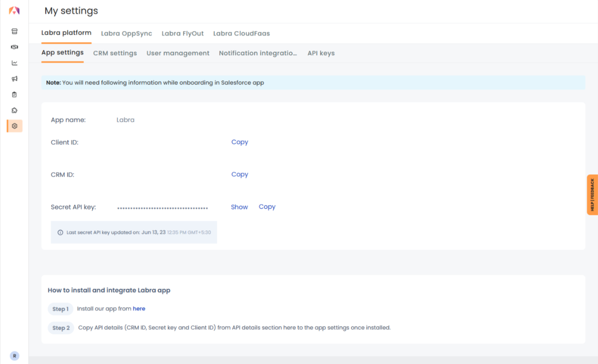The image size is (598, 364).
Task: Switch to the Labra CloudFaas tab
Action: [241, 33]
